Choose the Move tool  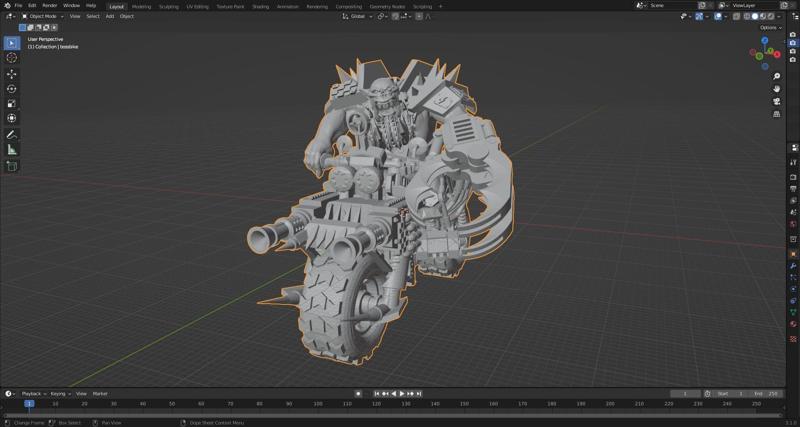[x=12, y=74]
